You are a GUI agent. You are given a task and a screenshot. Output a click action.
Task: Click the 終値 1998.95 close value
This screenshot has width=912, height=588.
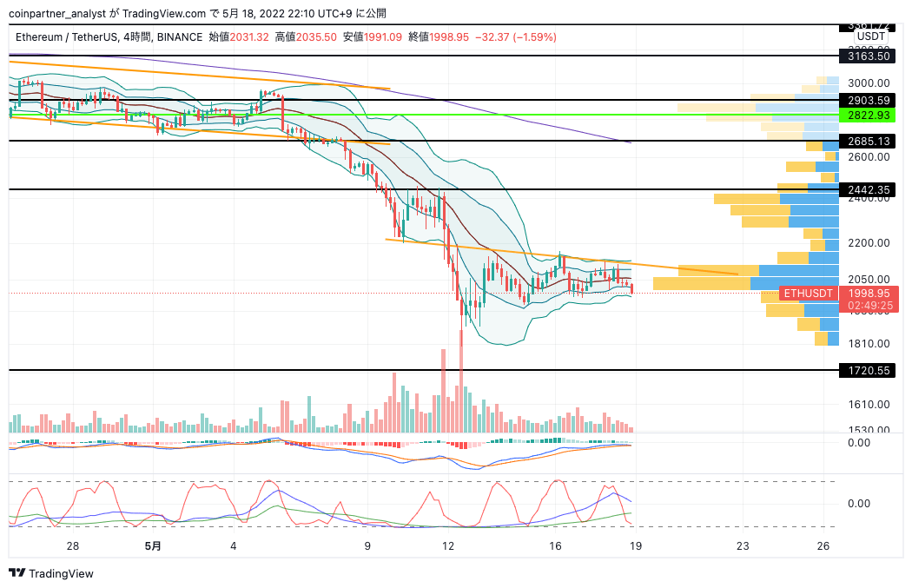tap(441, 37)
